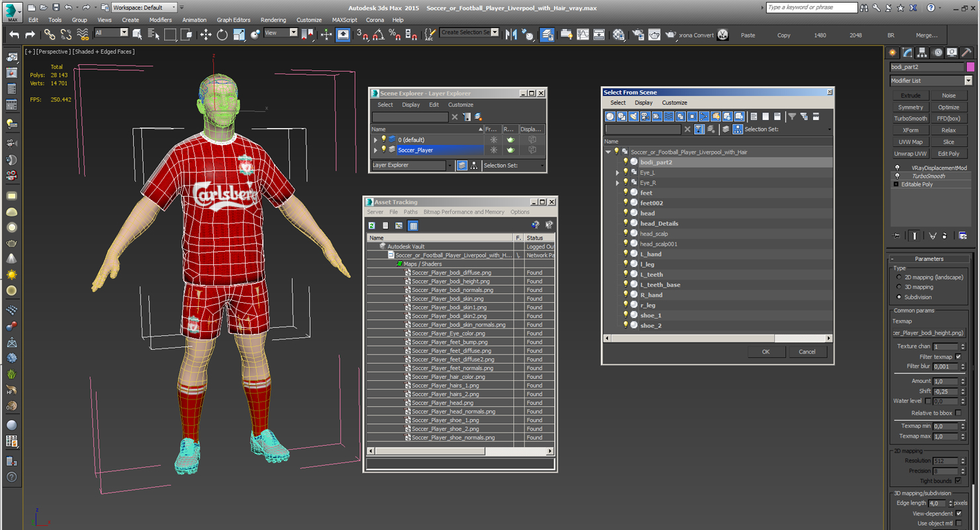This screenshot has width=980, height=530.
Task: Expand the Eye_R tree node
Action: [x=618, y=183]
